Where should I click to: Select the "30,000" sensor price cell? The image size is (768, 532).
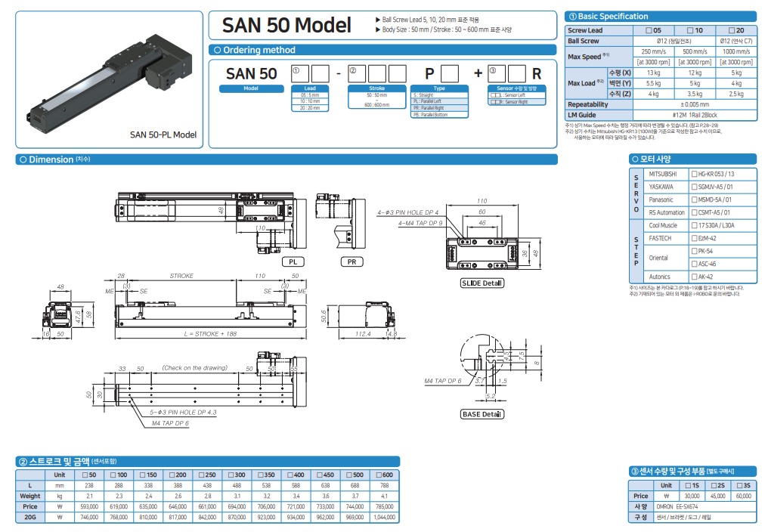click(692, 496)
